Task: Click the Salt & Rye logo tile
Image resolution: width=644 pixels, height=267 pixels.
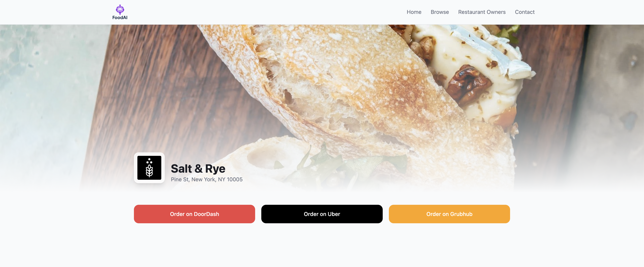Action: (149, 168)
